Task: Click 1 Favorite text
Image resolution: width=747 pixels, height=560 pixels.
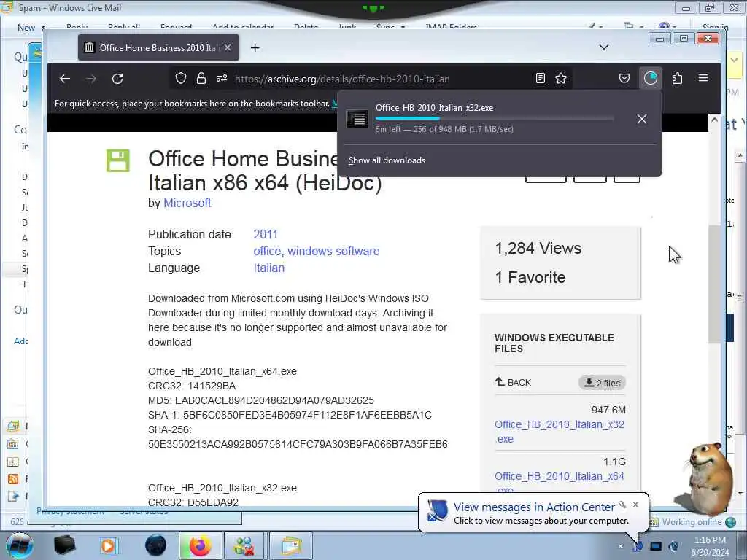Action: (530, 277)
